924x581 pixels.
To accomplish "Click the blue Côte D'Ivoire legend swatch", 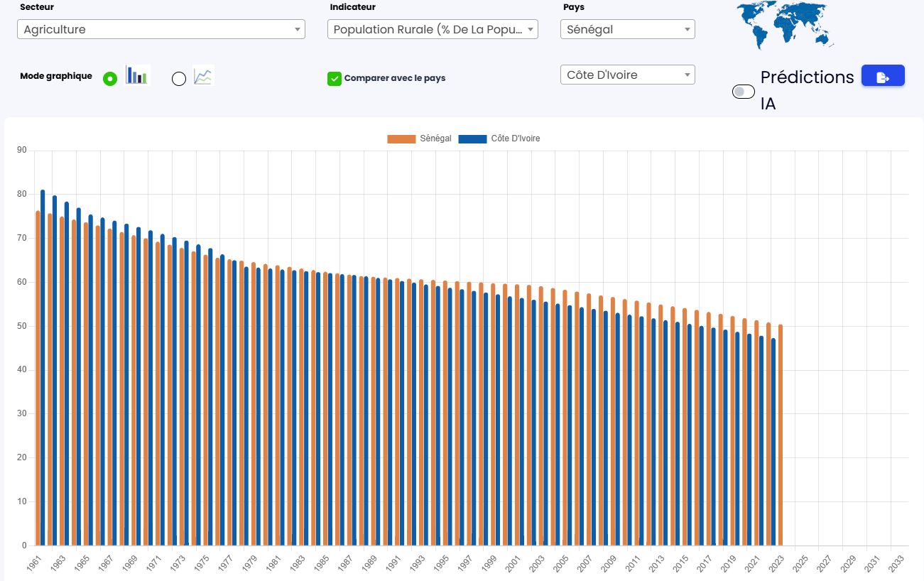I will 472,139.
